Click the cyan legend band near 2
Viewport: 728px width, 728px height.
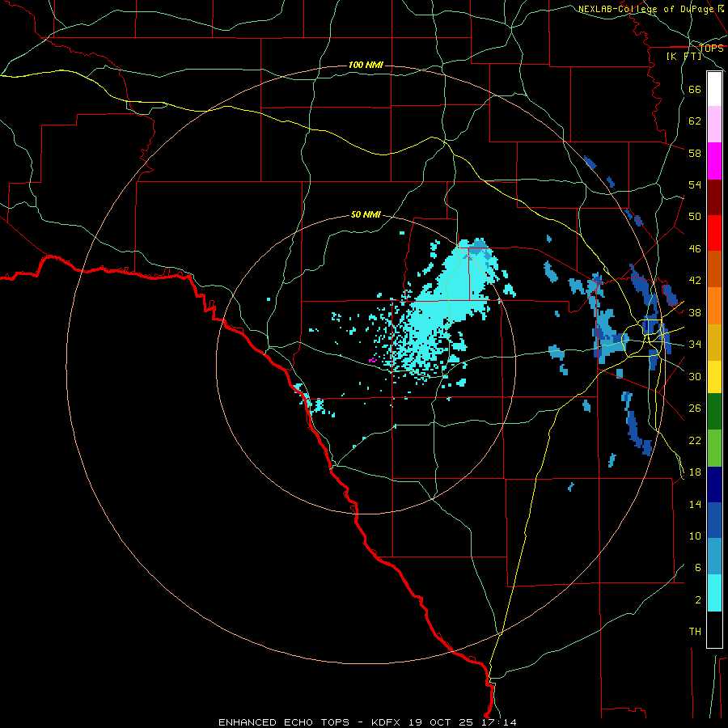click(714, 593)
